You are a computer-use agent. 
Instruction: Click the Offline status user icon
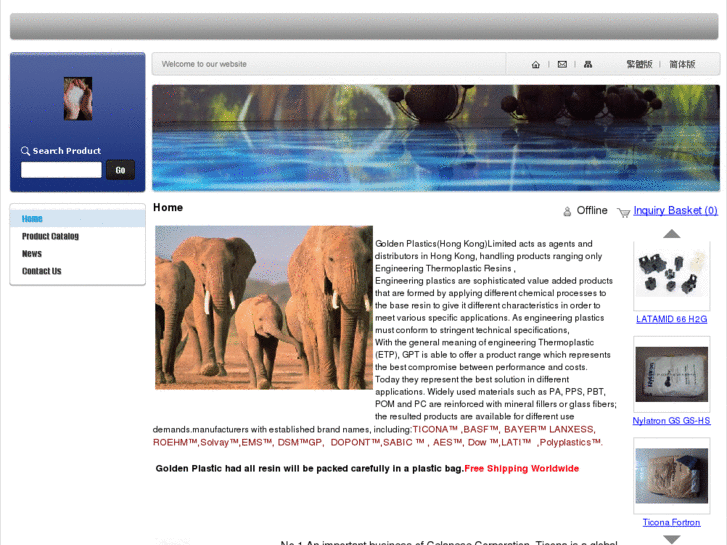pos(567,212)
